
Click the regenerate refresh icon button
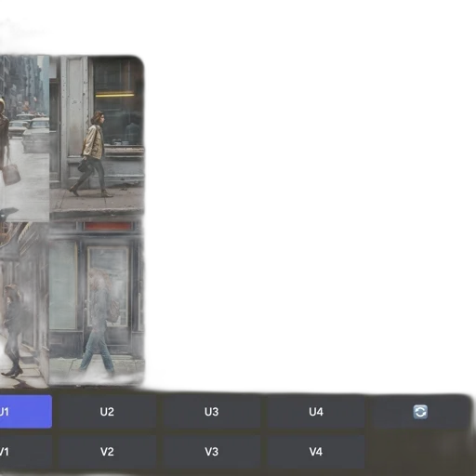pyautogui.click(x=420, y=412)
